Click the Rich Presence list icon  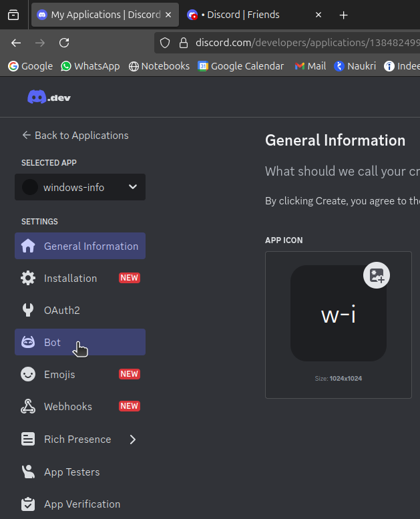coord(28,440)
